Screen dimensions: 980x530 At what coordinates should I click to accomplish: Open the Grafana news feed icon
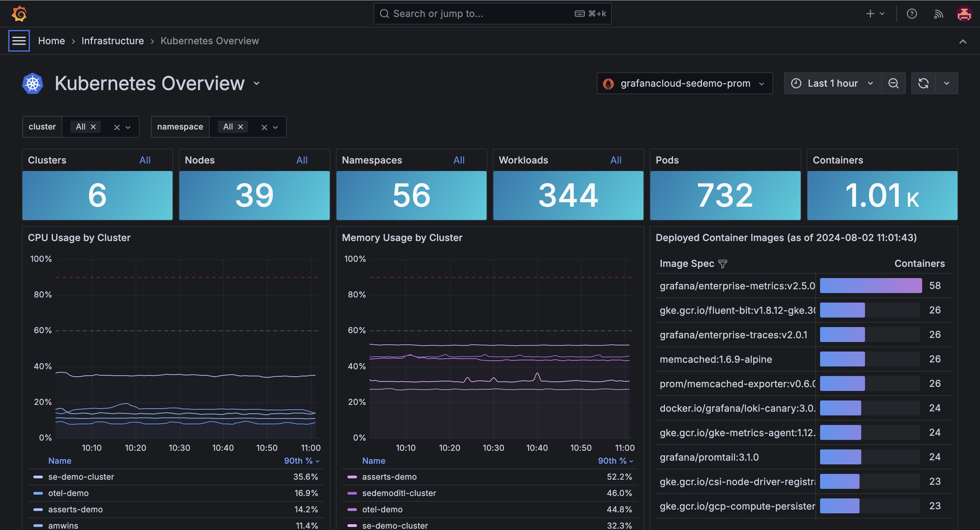point(938,14)
